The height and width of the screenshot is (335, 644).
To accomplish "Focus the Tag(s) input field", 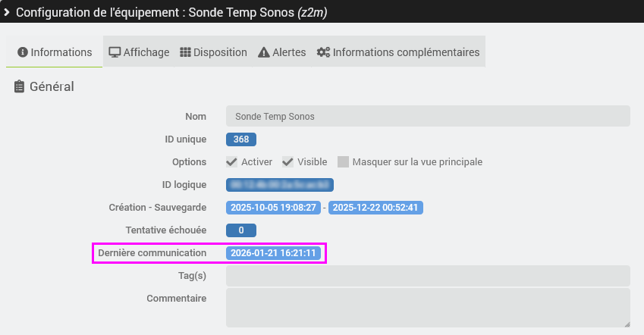I will [428, 275].
